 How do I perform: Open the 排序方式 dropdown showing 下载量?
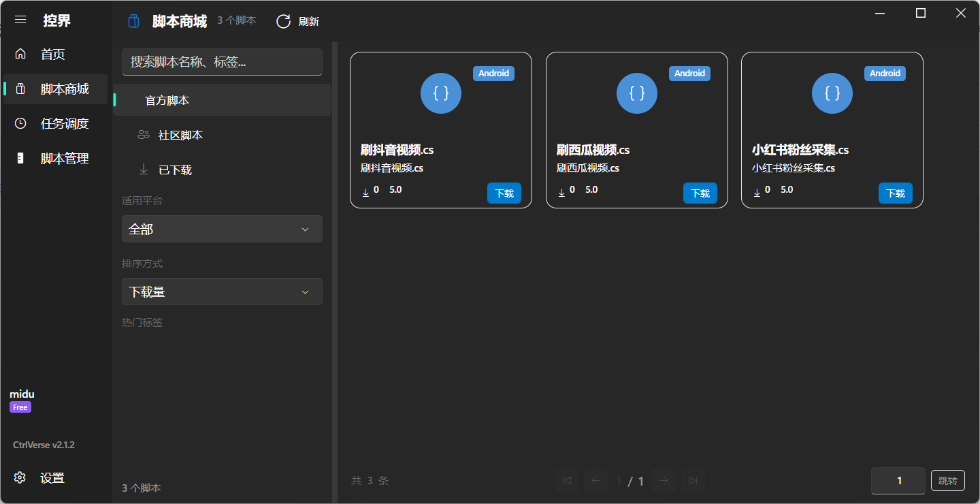click(222, 292)
